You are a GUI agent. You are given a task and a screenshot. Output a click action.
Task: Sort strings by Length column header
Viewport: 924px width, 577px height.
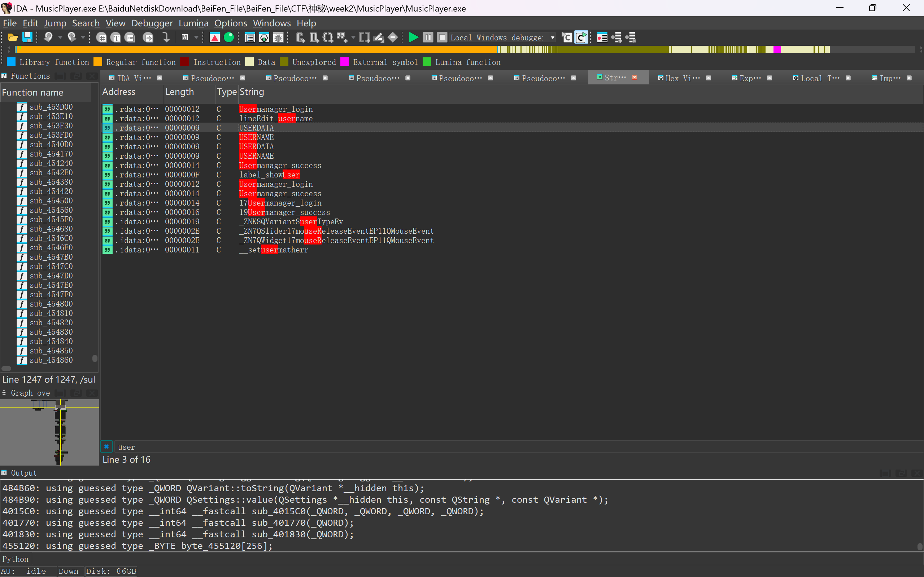point(179,92)
